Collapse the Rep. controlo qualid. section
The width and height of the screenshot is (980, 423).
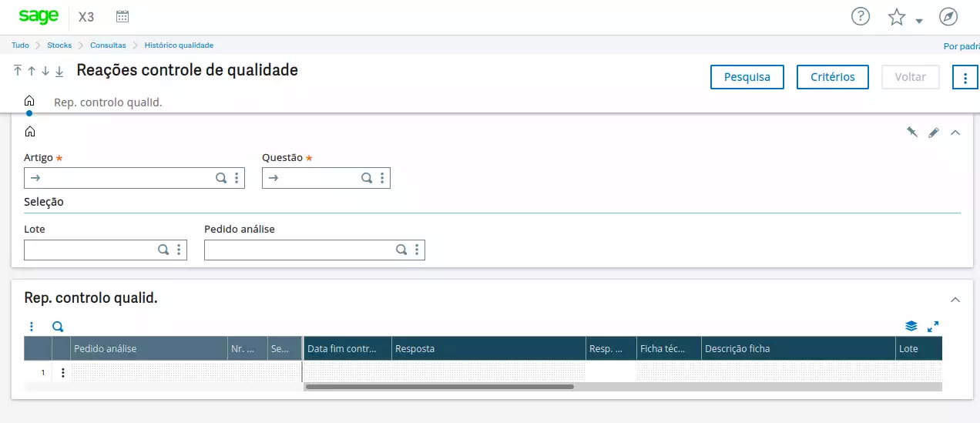click(955, 299)
